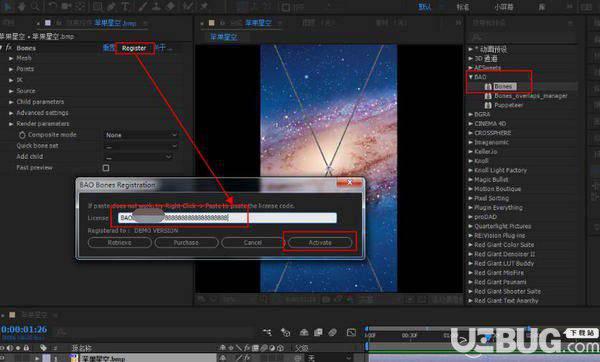This screenshot has height=362, width=600.
Task: Click the composition tab label color swatch
Action: (211, 23)
